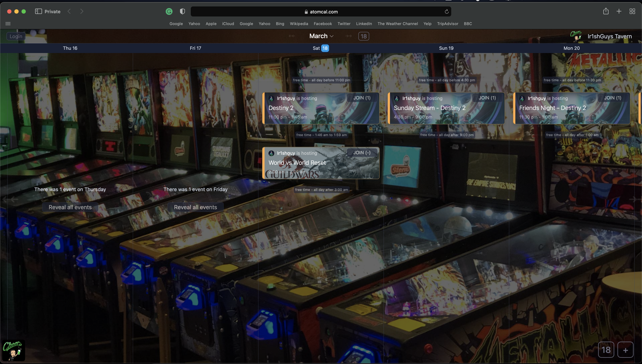
Task: Click the Grammarly extension icon
Action: tap(169, 11)
